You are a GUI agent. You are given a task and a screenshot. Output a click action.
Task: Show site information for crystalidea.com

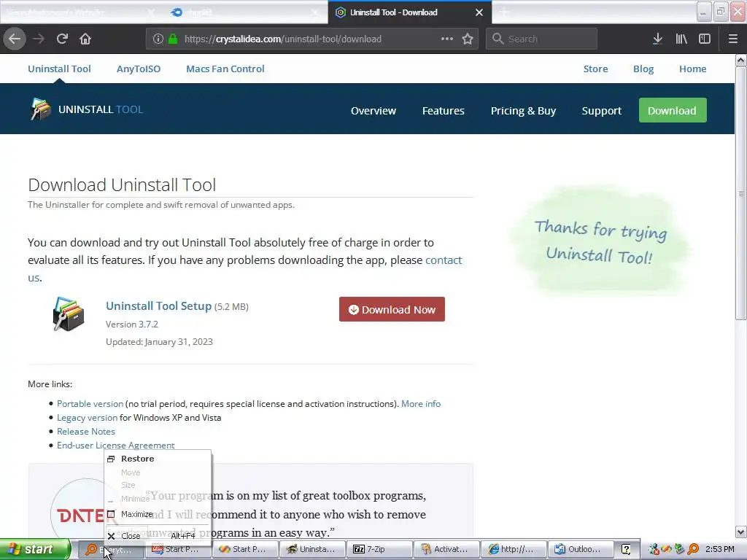pos(158,39)
